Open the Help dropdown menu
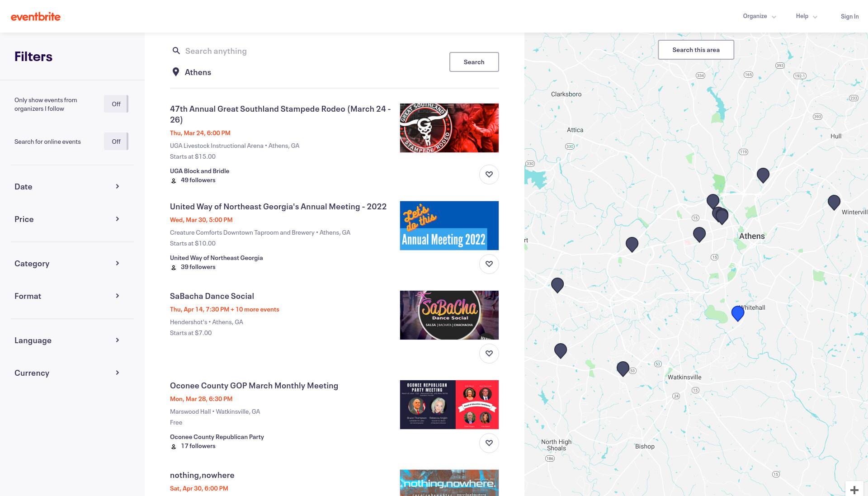The image size is (868, 496). tap(807, 16)
